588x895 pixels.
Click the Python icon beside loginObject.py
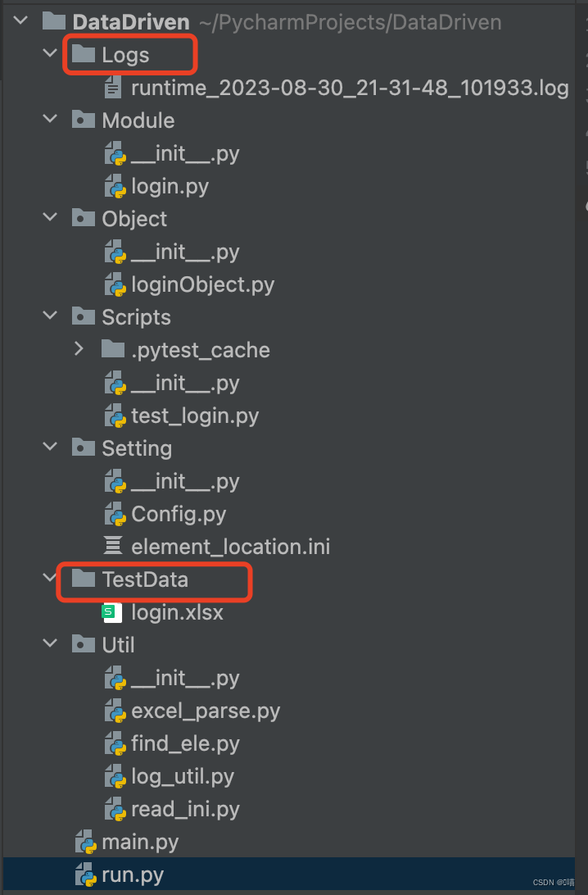(x=115, y=284)
